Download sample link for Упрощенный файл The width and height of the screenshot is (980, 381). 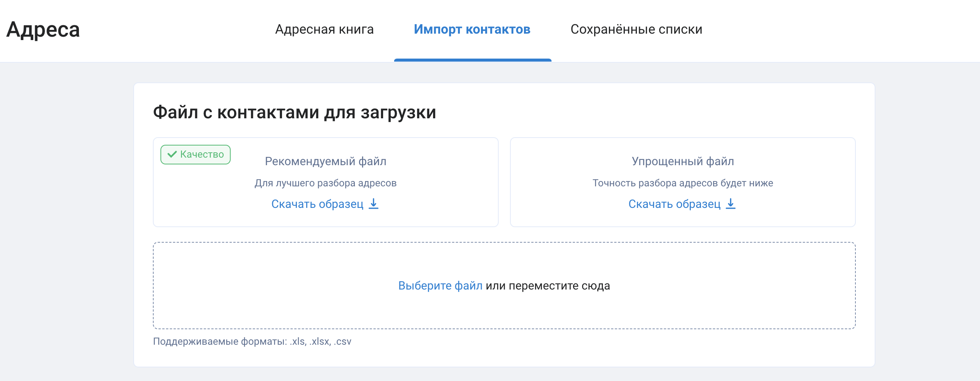[682, 204]
